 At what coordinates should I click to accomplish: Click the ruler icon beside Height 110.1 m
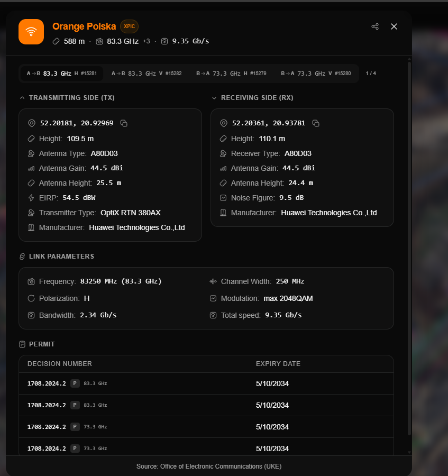click(x=223, y=139)
